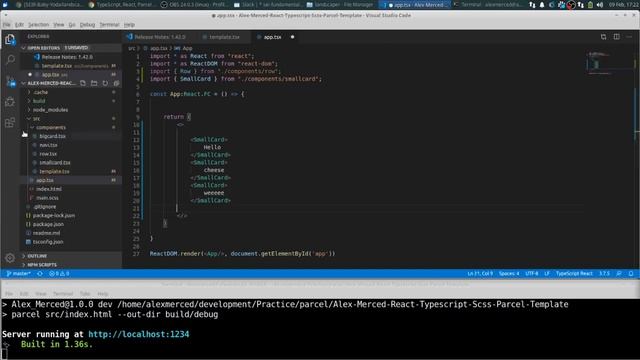Collapse the Open Editors section
This screenshot has height=360, width=640.
[71, 48]
